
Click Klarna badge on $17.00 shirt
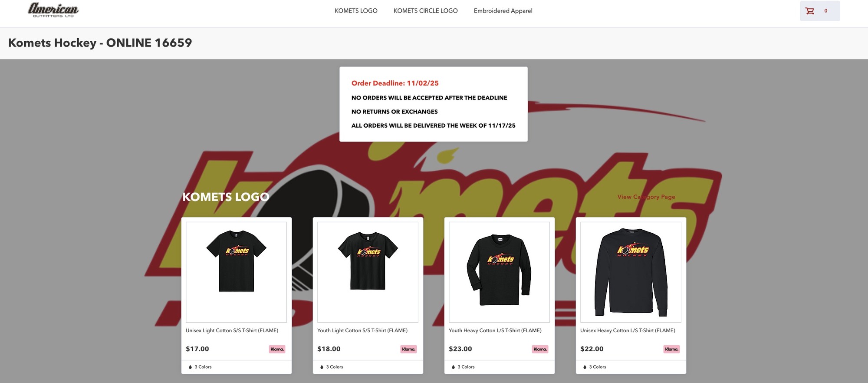click(277, 349)
